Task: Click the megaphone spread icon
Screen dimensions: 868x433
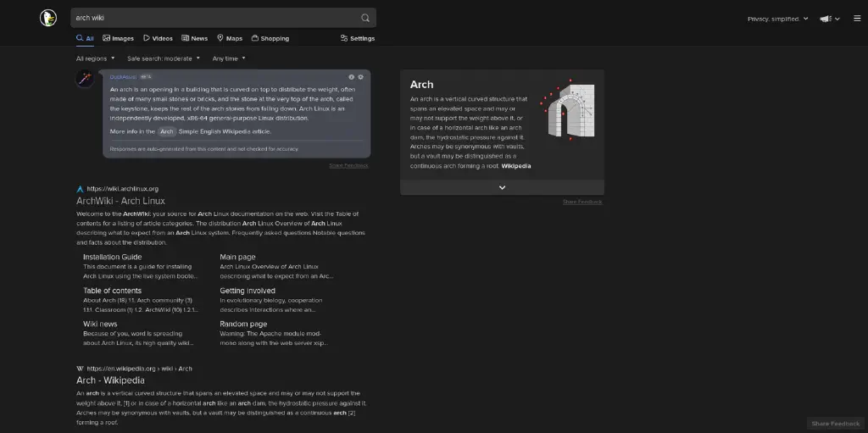Action: pyautogui.click(x=826, y=19)
